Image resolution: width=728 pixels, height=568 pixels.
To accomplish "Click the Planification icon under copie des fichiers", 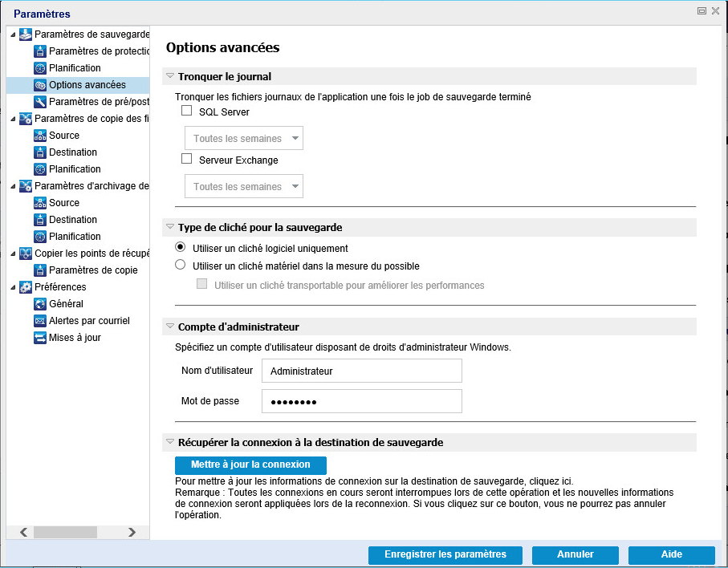I will pyautogui.click(x=40, y=169).
